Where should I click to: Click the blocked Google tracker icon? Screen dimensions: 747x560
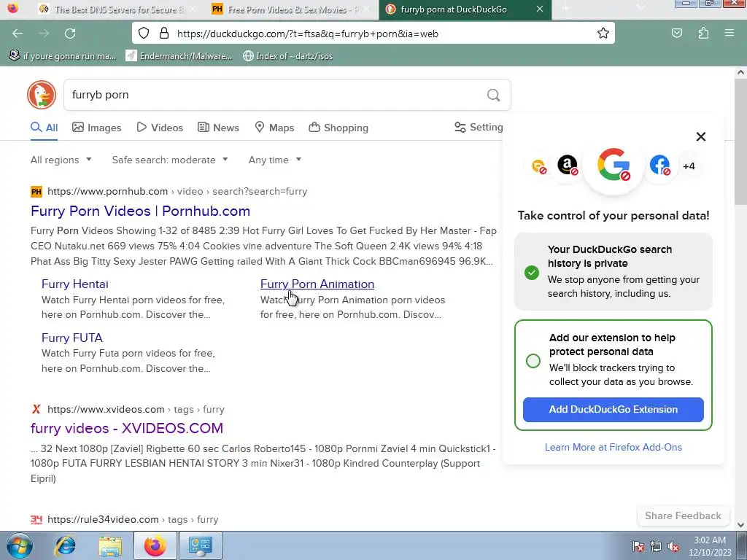pos(614,165)
